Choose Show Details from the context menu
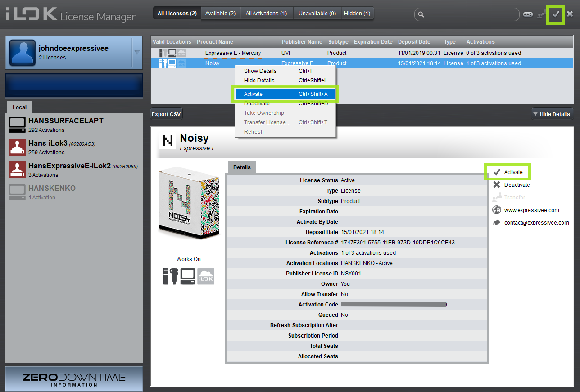The width and height of the screenshot is (580, 392). point(285,71)
